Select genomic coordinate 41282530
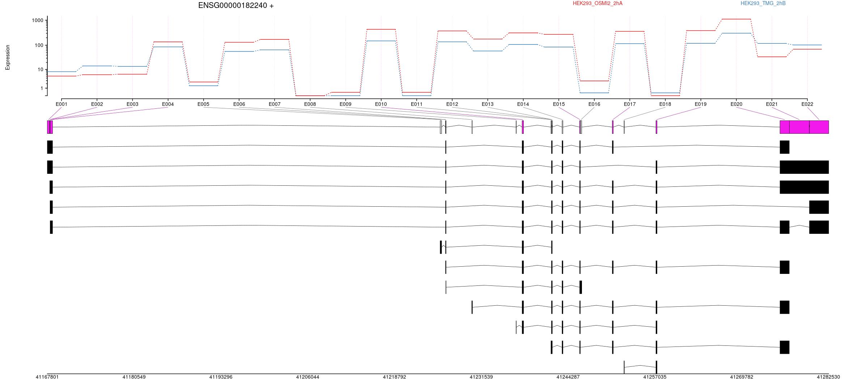 [x=828, y=377]
